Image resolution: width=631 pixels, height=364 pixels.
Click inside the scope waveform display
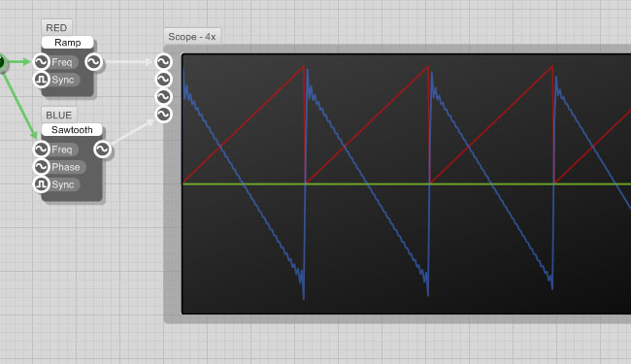pyautogui.click(x=407, y=183)
